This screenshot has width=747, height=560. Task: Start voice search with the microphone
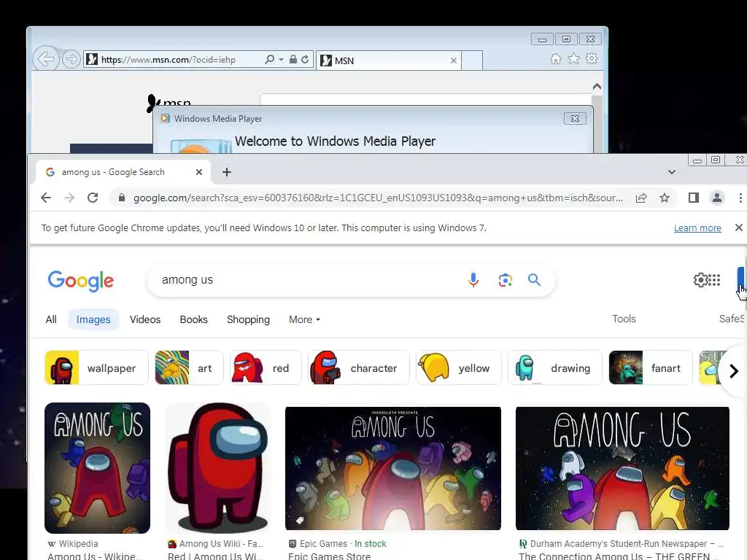pyautogui.click(x=473, y=279)
